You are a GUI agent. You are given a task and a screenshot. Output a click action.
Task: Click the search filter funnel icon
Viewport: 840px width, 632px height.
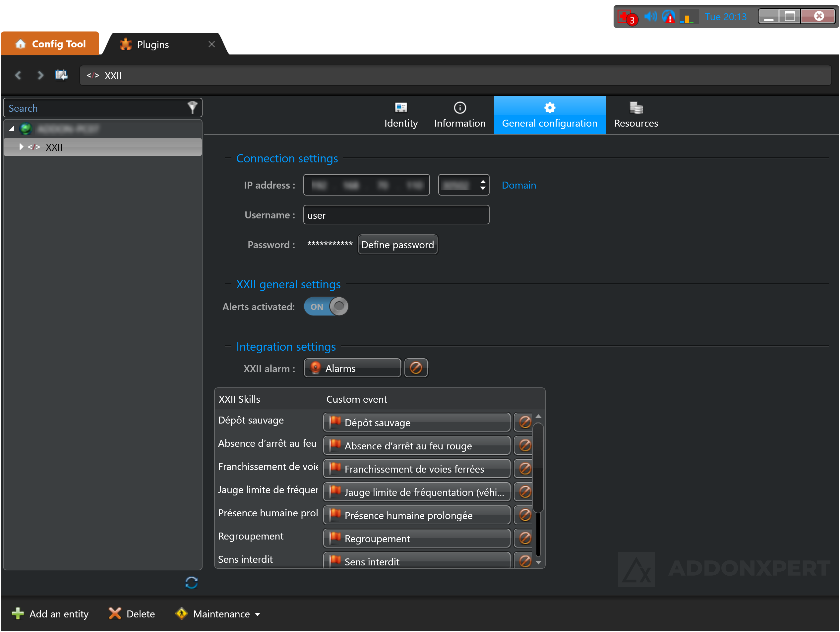192,108
